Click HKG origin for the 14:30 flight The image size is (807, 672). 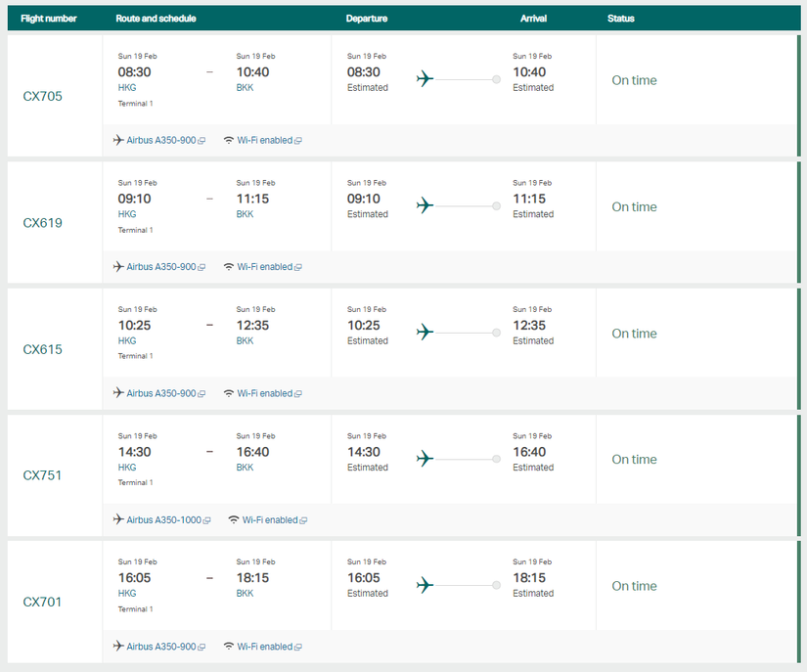[x=127, y=468]
